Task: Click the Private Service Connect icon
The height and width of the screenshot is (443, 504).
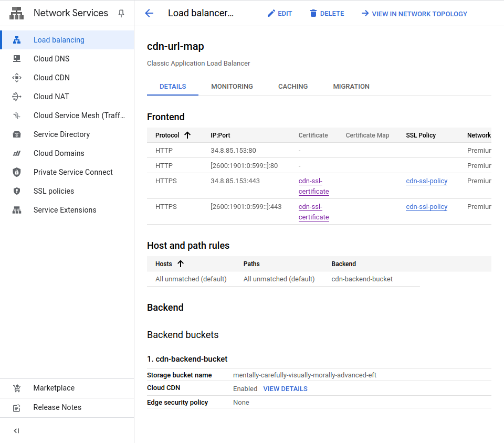Action: 17,172
